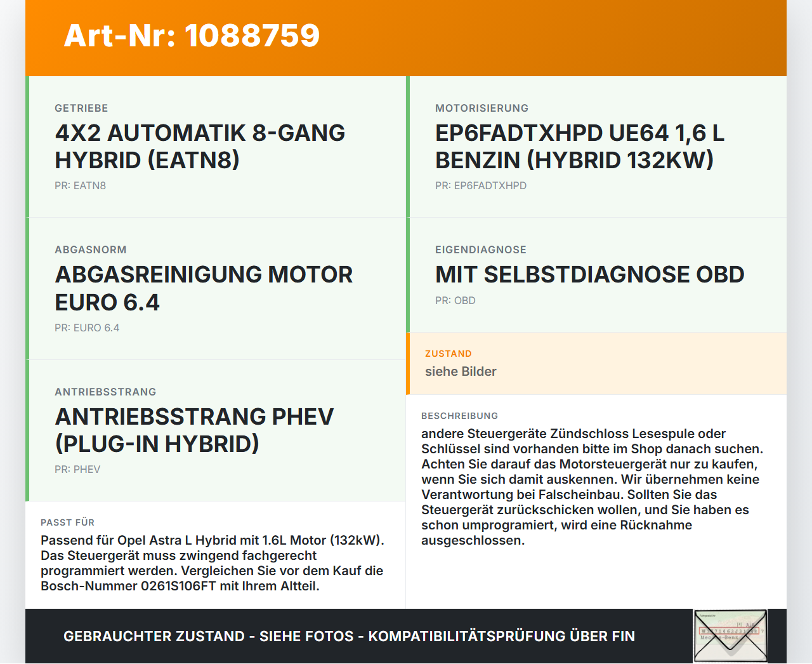Click the GETRIEBE label
This screenshot has width=812, height=664.
(81, 109)
